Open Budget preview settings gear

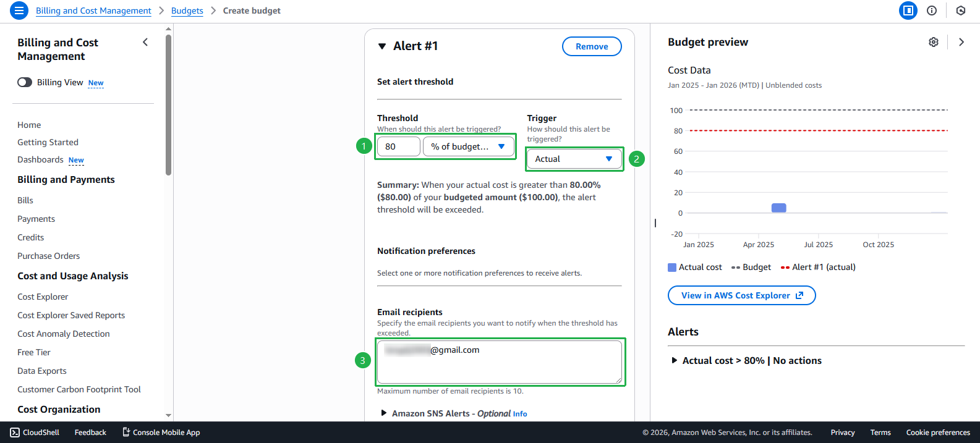click(934, 42)
